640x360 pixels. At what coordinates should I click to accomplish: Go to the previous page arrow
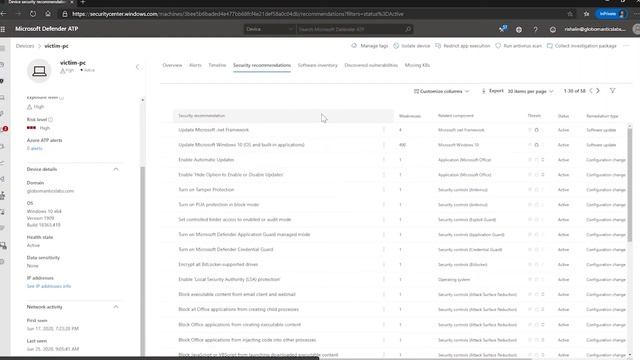point(591,91)
